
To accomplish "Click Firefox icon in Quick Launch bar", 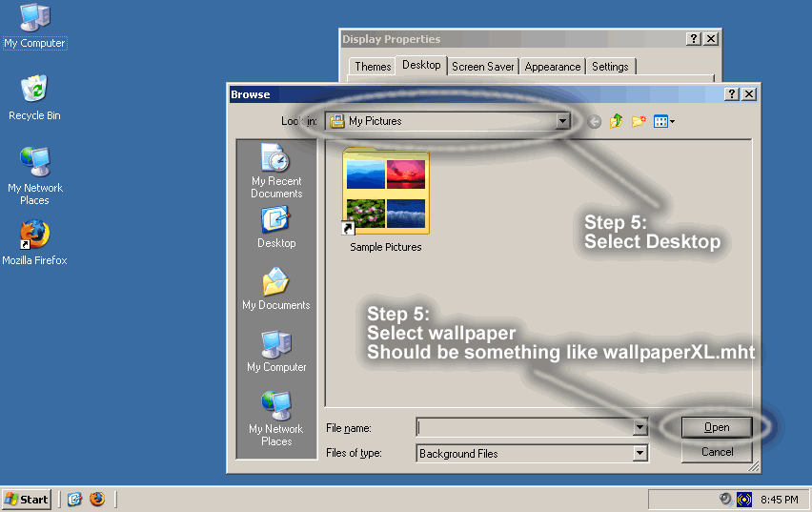I will (x=97, y=500).
